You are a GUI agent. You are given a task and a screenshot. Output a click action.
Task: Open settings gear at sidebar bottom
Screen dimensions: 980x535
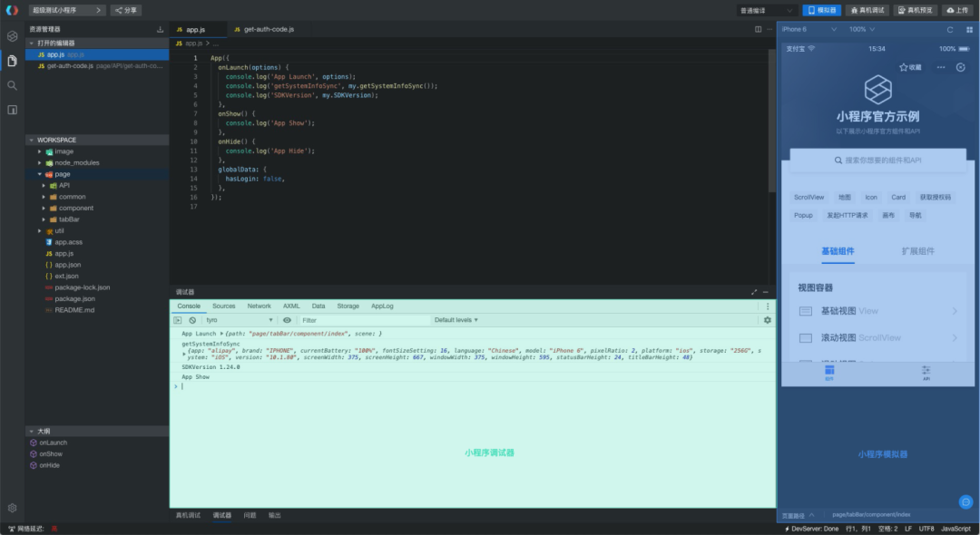pos(12,508)
